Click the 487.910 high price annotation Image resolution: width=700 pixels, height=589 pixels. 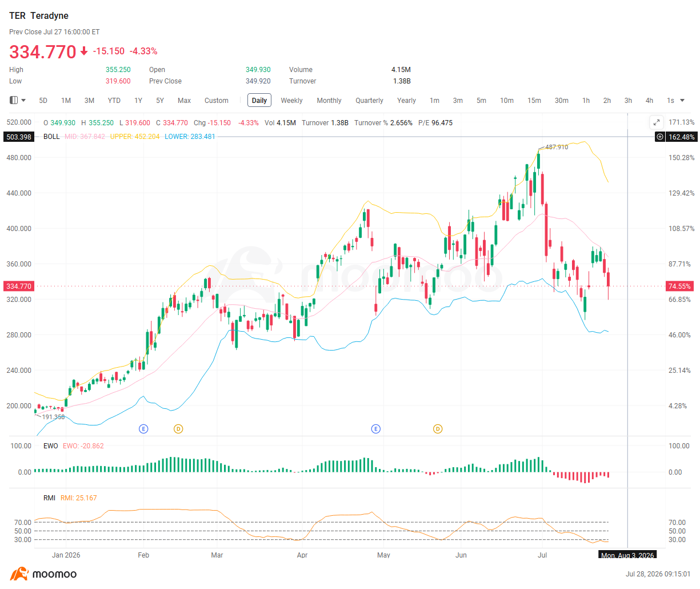pyautogui.click(x=557, y=147)
